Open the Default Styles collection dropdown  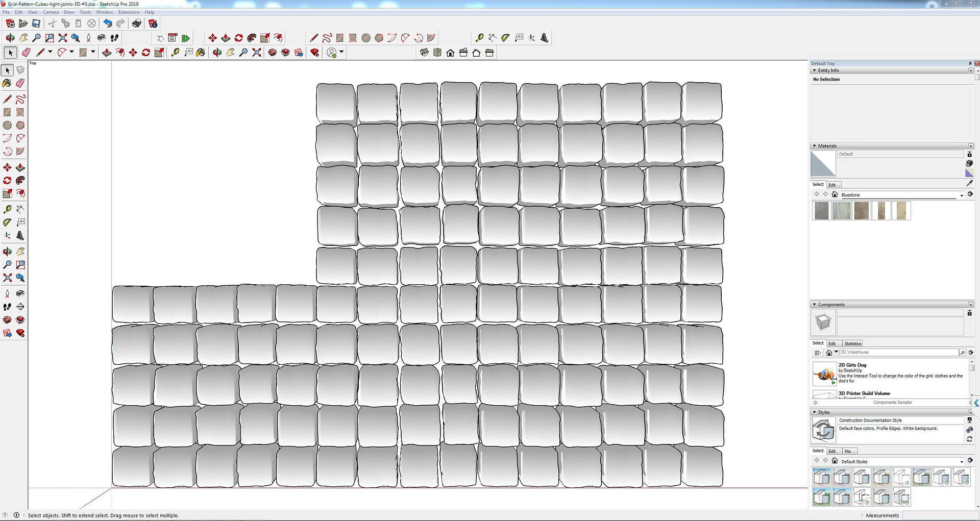click(962, 462)
